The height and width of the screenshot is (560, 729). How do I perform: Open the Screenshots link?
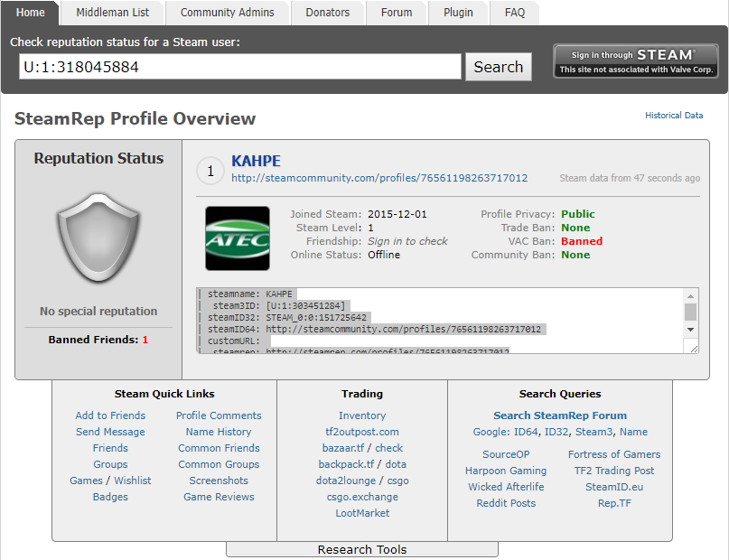point(219,481)
